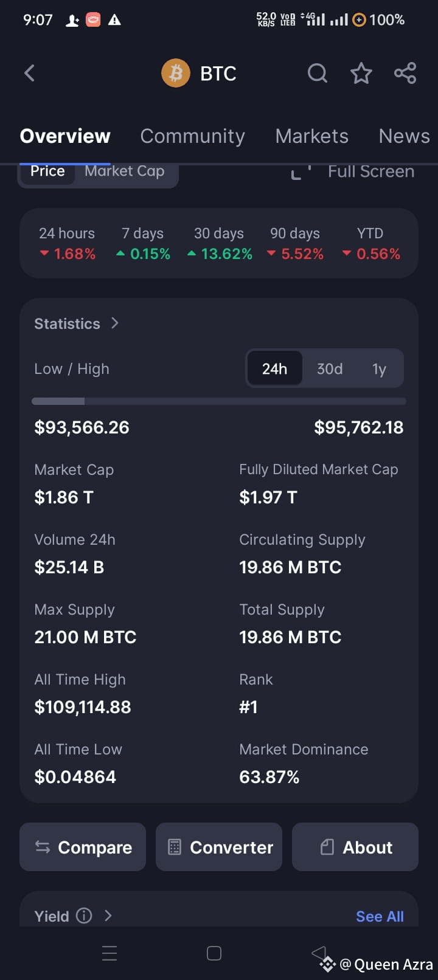Expand the Yield section chevron

[x=108, y=916]
